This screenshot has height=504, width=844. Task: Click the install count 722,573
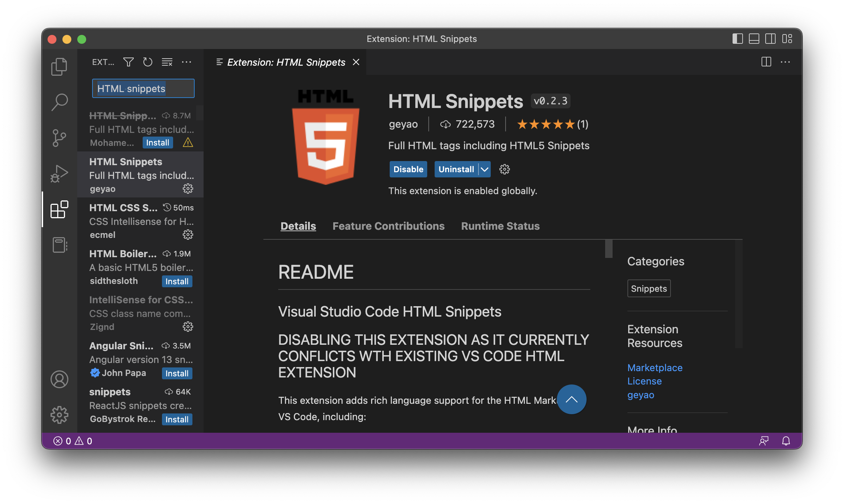(467, 124)
